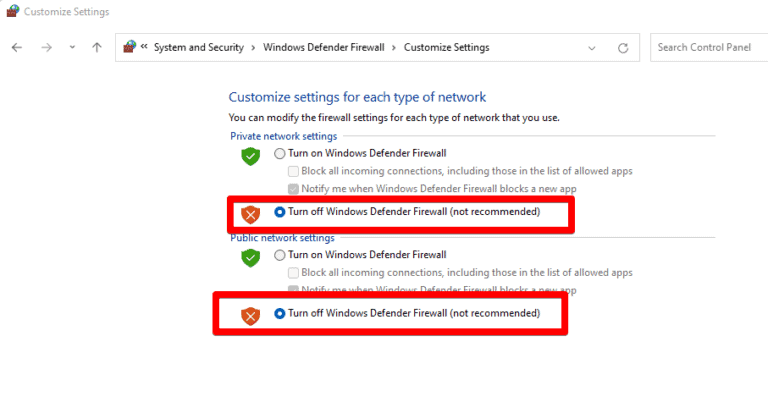This screenshot has height=402, width=768.
Task: Select Turn off firewall for public network
Action: (x=280, y=313)
